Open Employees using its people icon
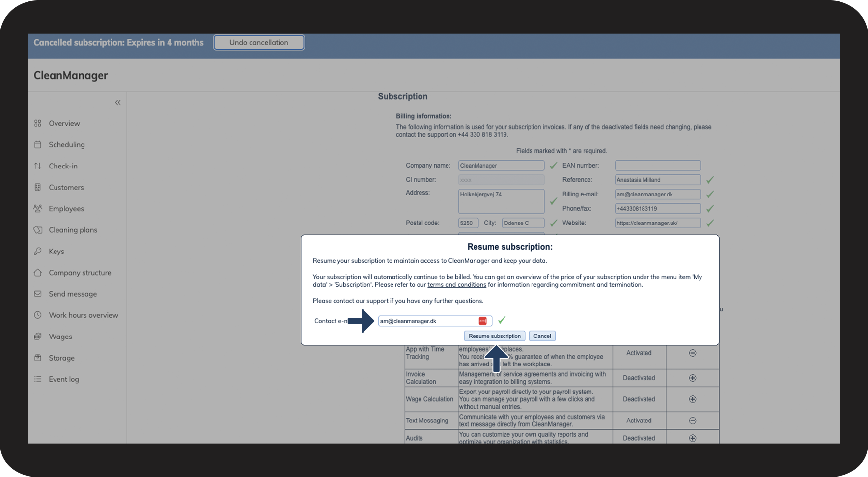This screenshot has width=868, height=477. click(38, 209)
